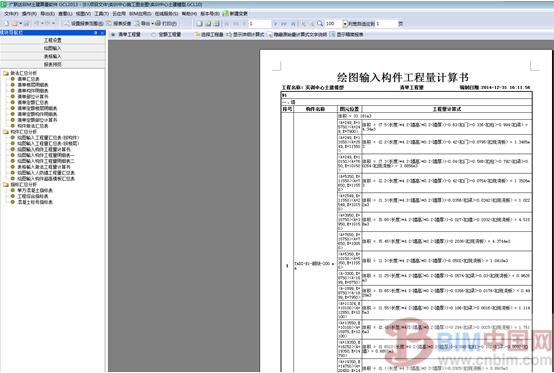Viewport: 554px width, 373px height.
Task: Open 表格输入做法工程量计算书 report
Action: (x=44, y=167)
